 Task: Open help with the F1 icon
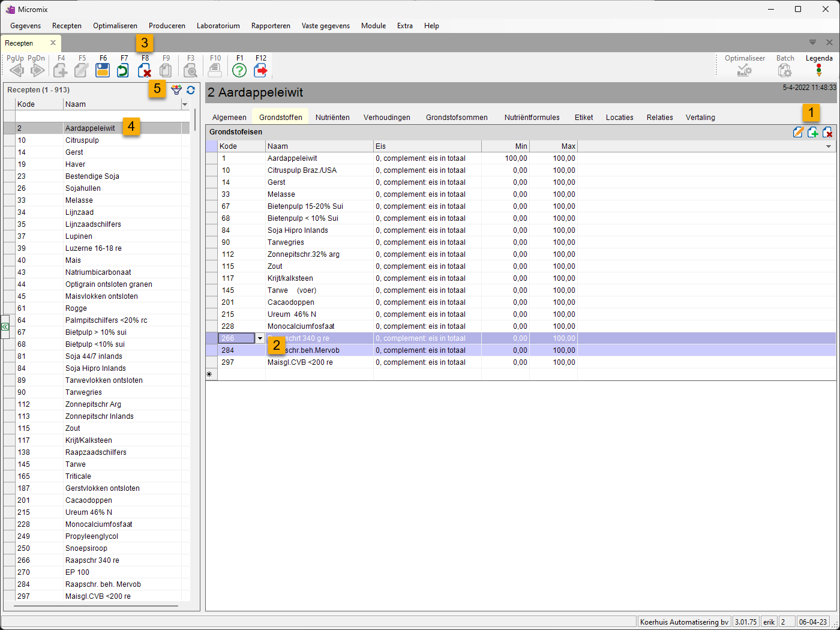pos(239,70)
